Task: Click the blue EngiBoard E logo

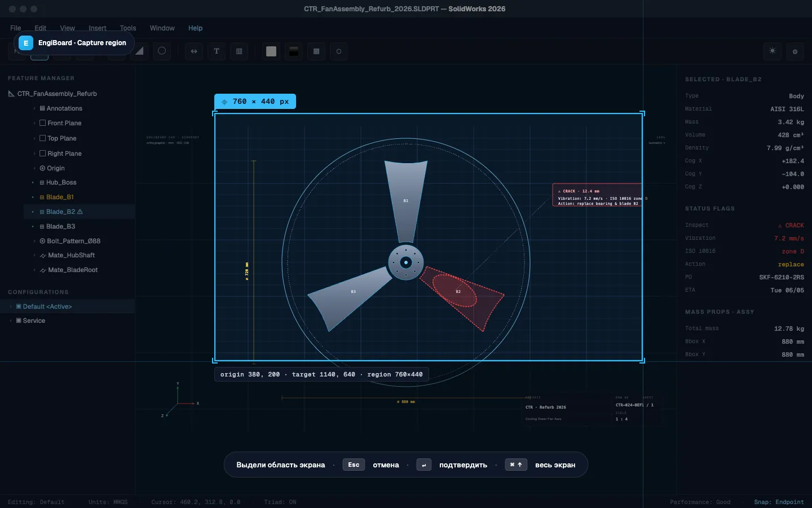Action: (26, 43)
